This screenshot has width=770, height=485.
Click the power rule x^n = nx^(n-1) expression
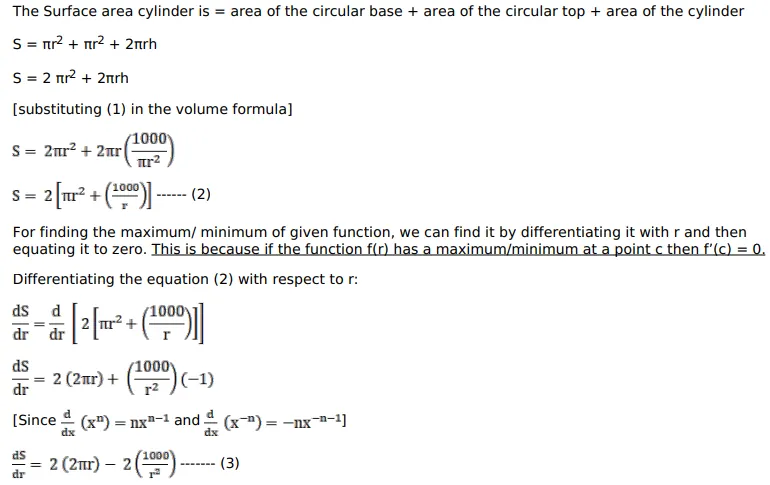coord(125,421)
